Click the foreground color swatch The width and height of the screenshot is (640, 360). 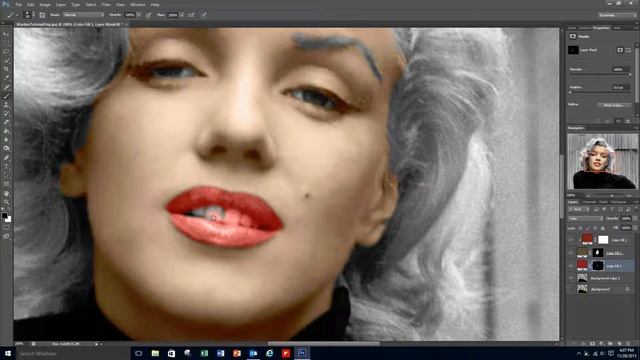[x=4, y=216]
